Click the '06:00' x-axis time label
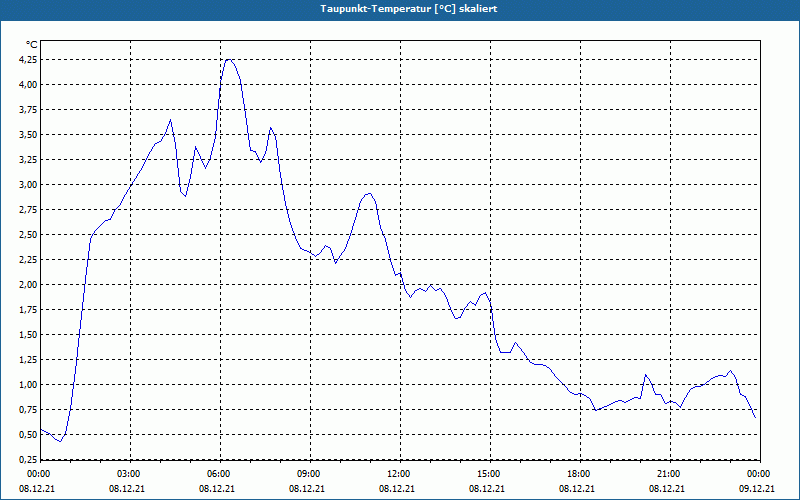The height and width of the screenshot is (500, 800). click(x=218, y=474)
